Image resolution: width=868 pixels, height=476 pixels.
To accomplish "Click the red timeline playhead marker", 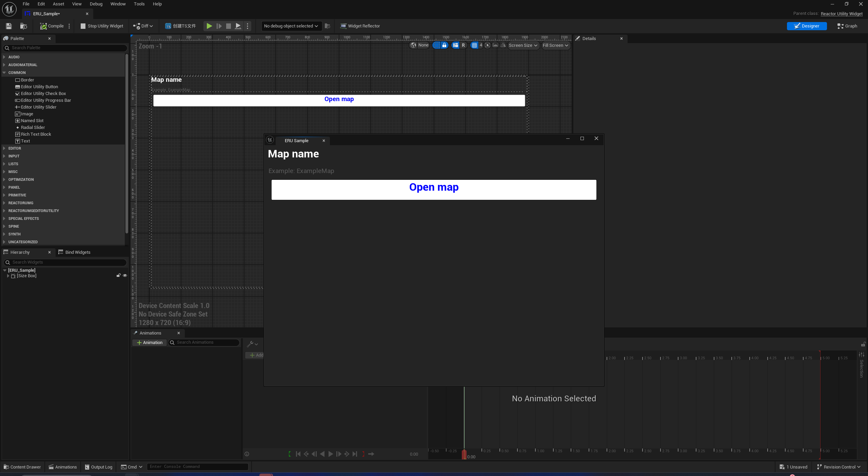I will tap(464, 454).
